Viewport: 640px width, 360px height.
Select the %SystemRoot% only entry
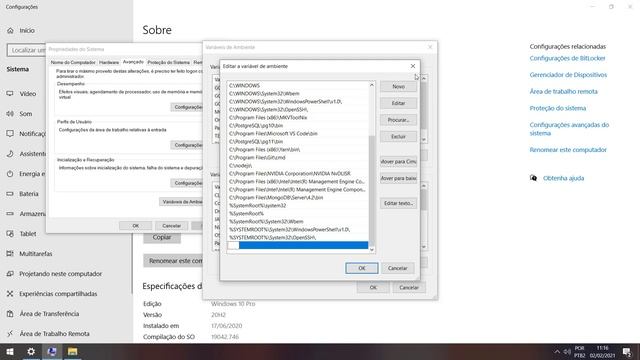pyautogui.click(x=298, y=213)
